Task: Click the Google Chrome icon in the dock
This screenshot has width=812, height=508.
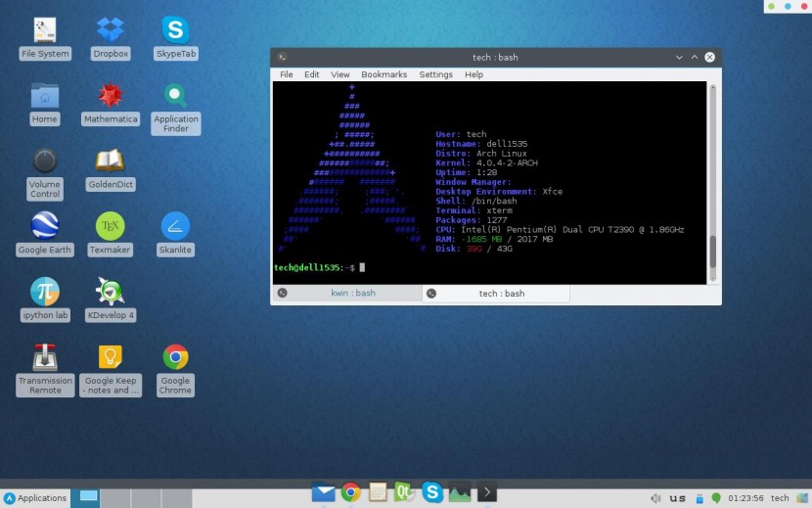Action: tap(350, 493)
